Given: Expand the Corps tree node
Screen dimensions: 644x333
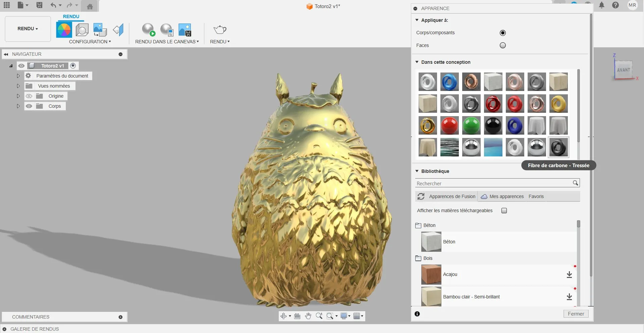Looking at the screenshot, I should 18,106.
